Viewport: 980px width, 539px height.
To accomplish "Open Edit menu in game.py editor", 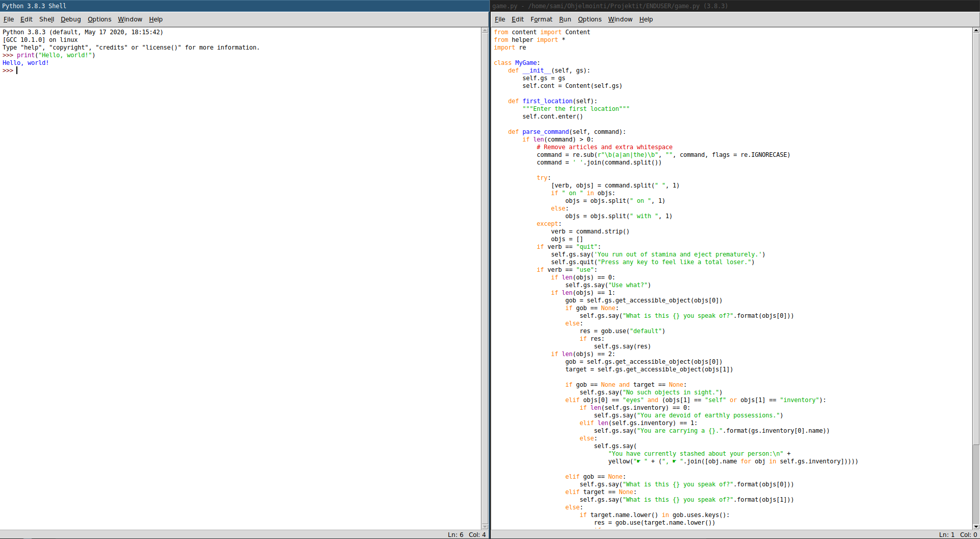I will tap(517, 19).
